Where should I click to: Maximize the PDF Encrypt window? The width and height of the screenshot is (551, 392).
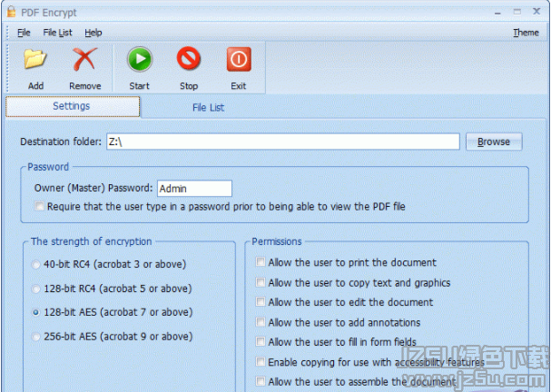(x=517, y=12)
